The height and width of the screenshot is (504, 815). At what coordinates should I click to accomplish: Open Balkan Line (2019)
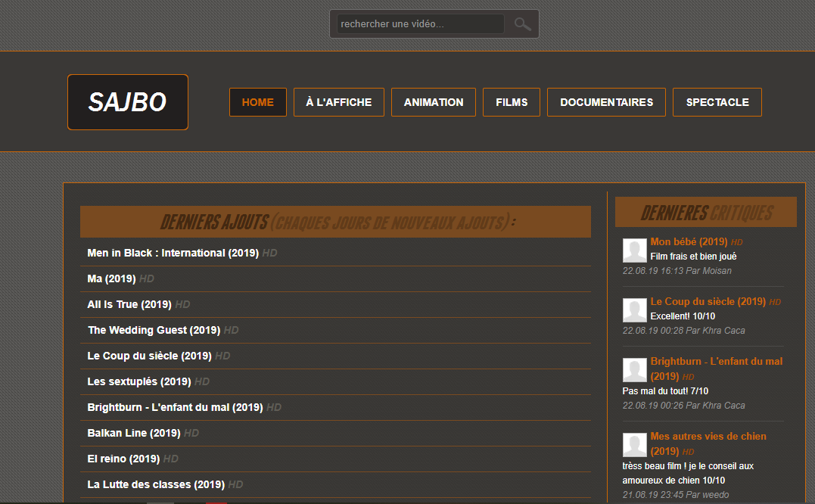tap(134, 434)
